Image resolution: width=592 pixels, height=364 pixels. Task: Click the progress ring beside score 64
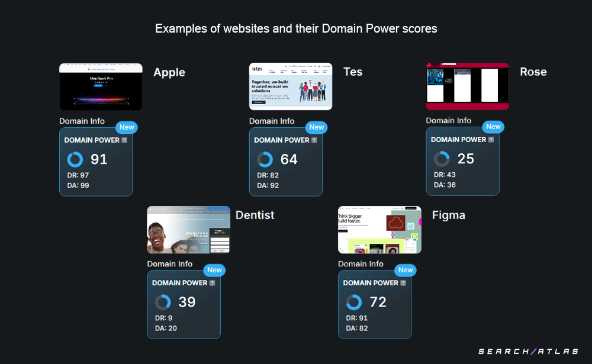coord(265,159)
